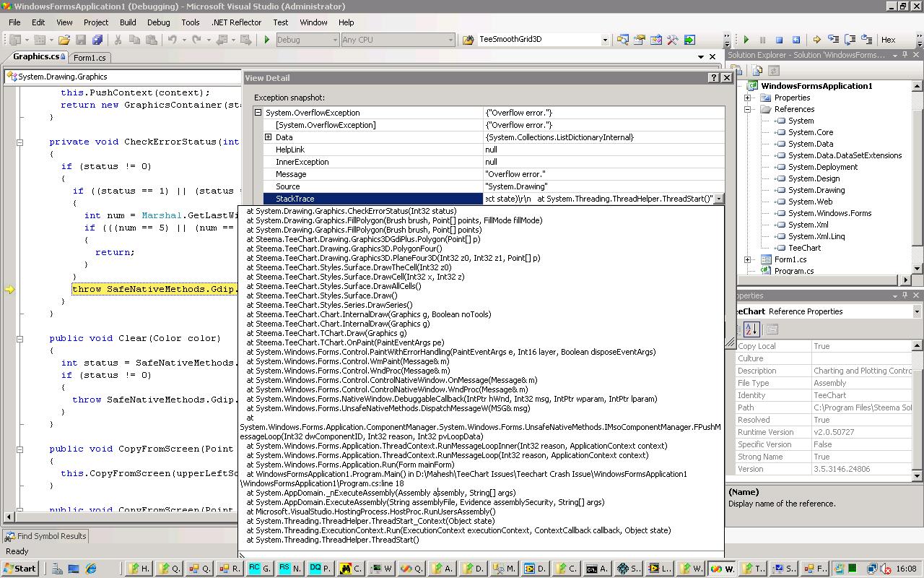Click the Step Out debug icon

point(866,40)
